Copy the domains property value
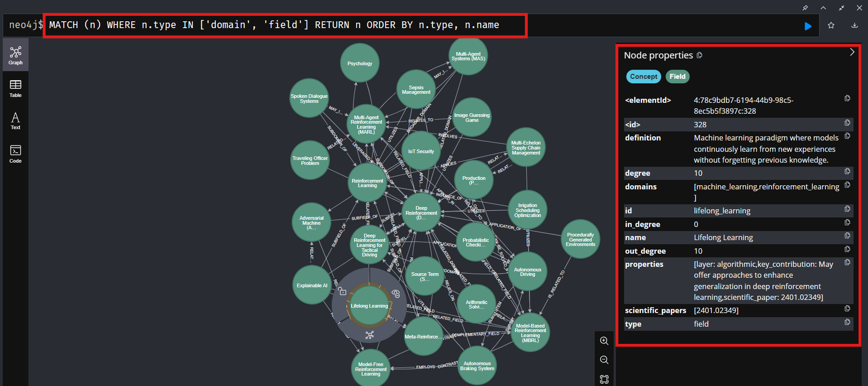The image size is (868, 386). [847, 185]
